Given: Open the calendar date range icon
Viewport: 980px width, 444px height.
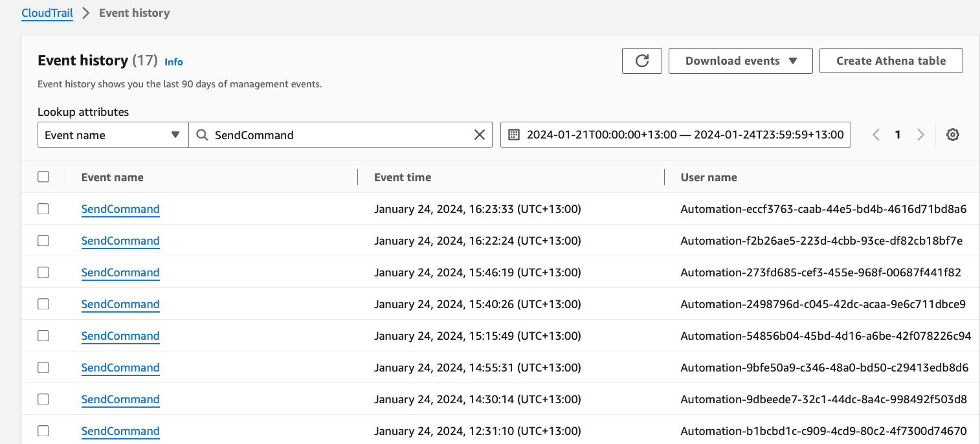Looking at the screenshot, I should [514, 135].
